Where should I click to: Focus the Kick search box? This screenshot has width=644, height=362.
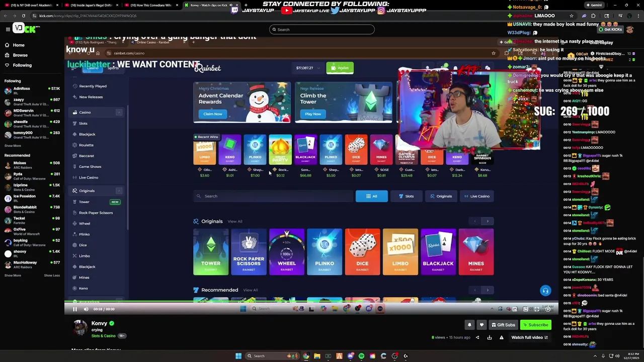(x=322, y=30)
